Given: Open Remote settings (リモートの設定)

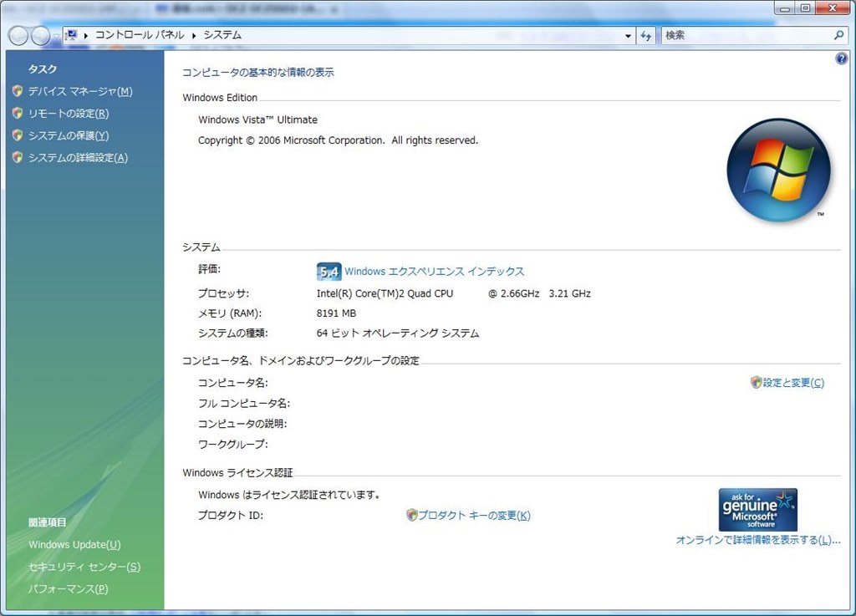Looking at the screenshot, I should (69, 114).
